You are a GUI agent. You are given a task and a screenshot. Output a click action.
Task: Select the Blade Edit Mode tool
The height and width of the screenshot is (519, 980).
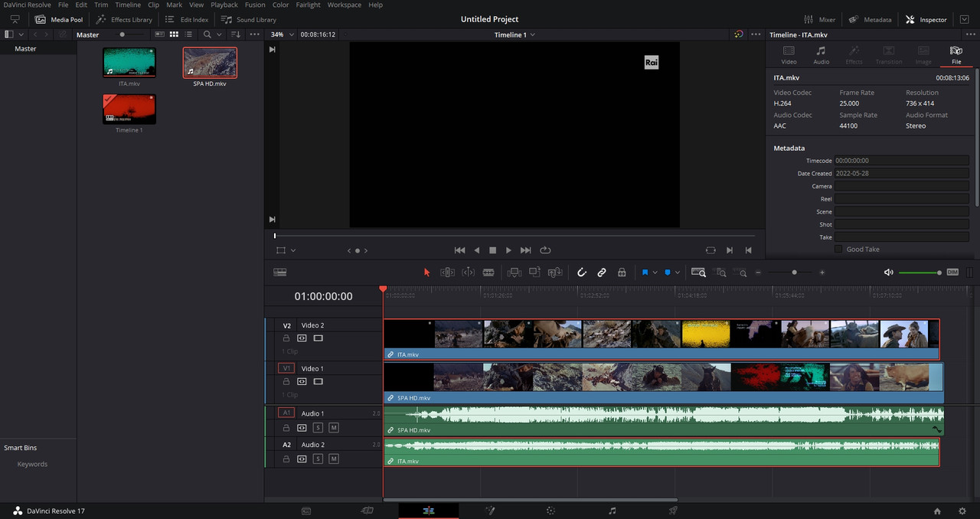pos(488,272)
